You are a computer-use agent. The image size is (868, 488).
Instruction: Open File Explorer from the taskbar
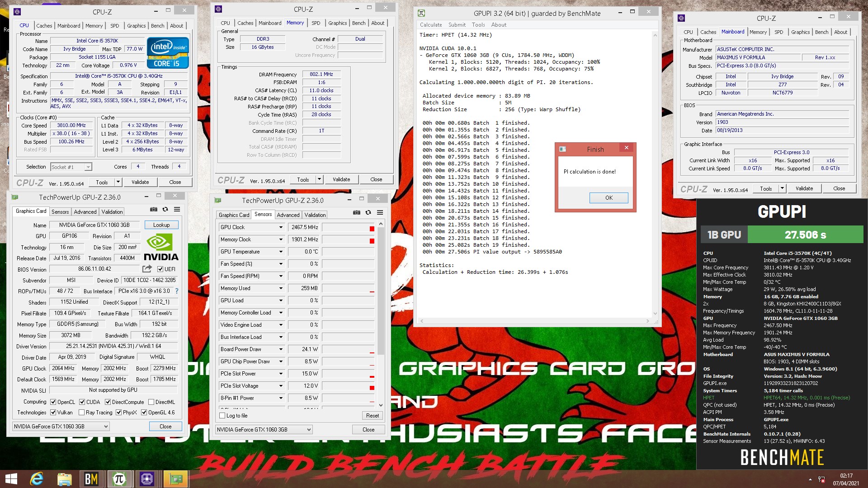pos(64,479)
